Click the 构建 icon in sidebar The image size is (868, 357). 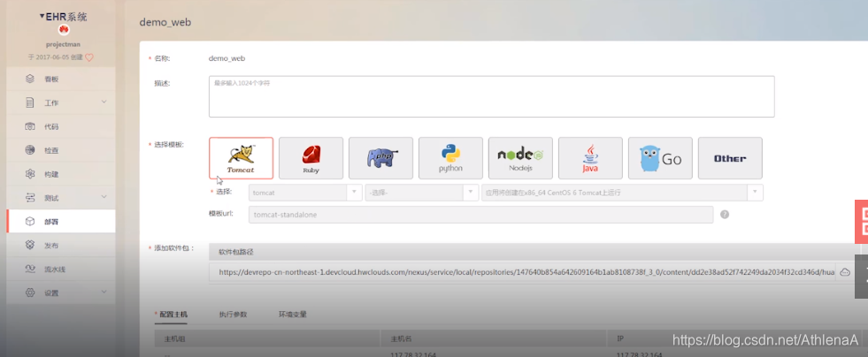(x=30, y=174)
